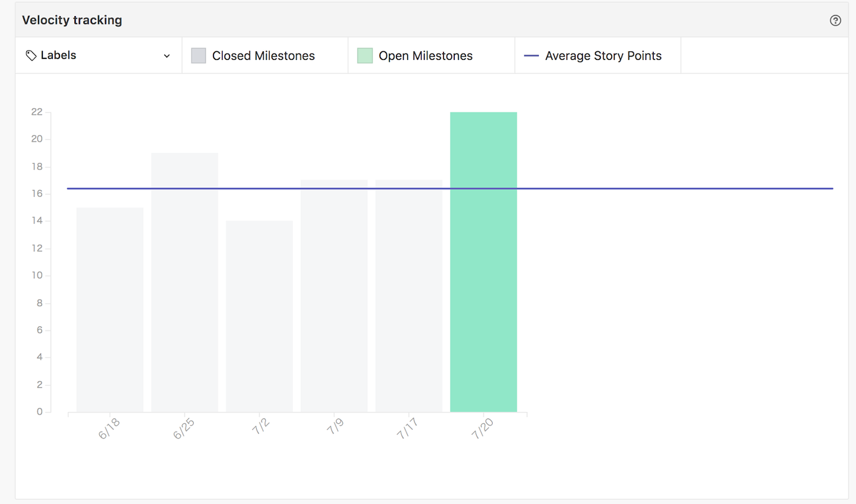Click the 7/2 milestone bar
The image size is (856, 504).
[x=259, y=315]
